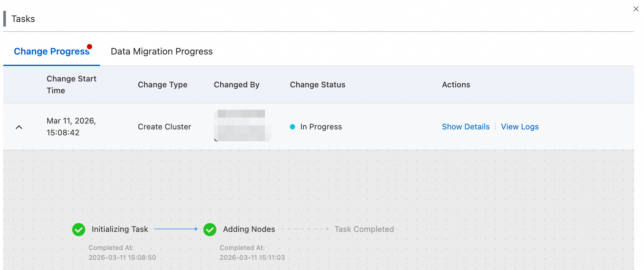Image resolution: width=644 pixels, height=270 pixels.
Task: Click the dashed arrow before Task Completed
Action: (305, 229)
